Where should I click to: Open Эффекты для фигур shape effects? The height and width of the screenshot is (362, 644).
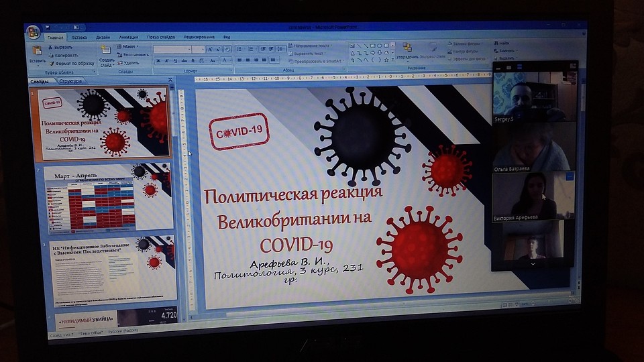467,59
